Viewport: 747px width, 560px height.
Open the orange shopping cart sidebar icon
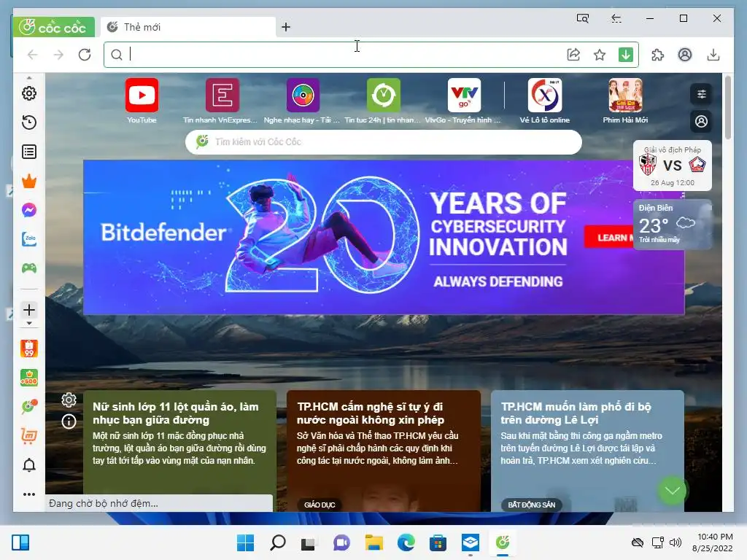tap(29, 436)
